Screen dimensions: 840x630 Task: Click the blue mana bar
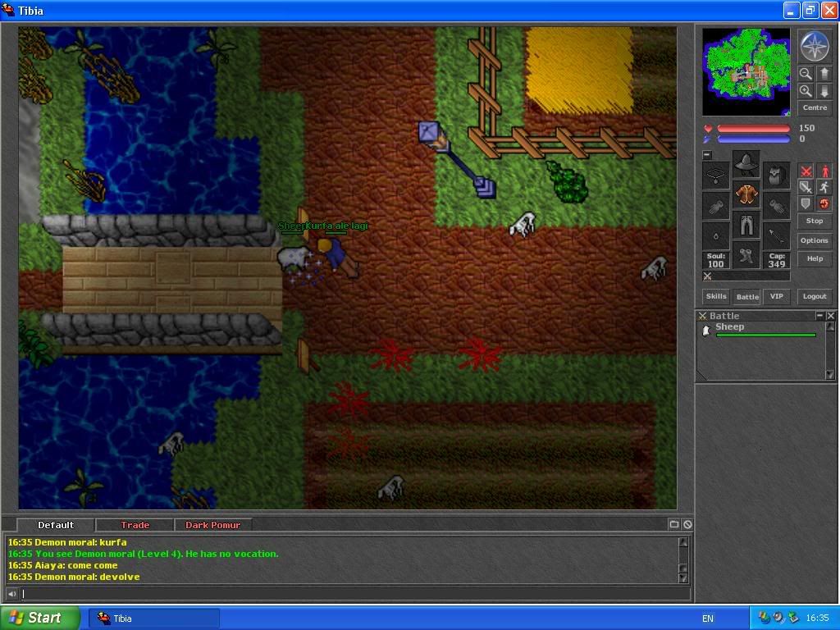753,139
